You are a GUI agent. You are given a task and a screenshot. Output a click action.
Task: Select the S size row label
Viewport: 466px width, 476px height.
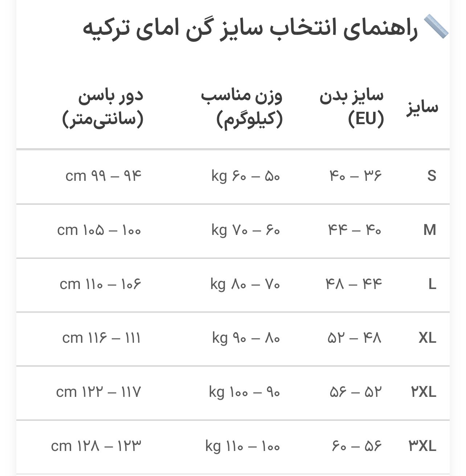click(432, 176)
